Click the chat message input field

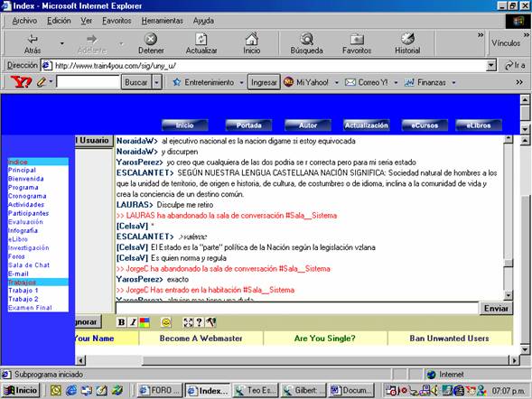297,309
